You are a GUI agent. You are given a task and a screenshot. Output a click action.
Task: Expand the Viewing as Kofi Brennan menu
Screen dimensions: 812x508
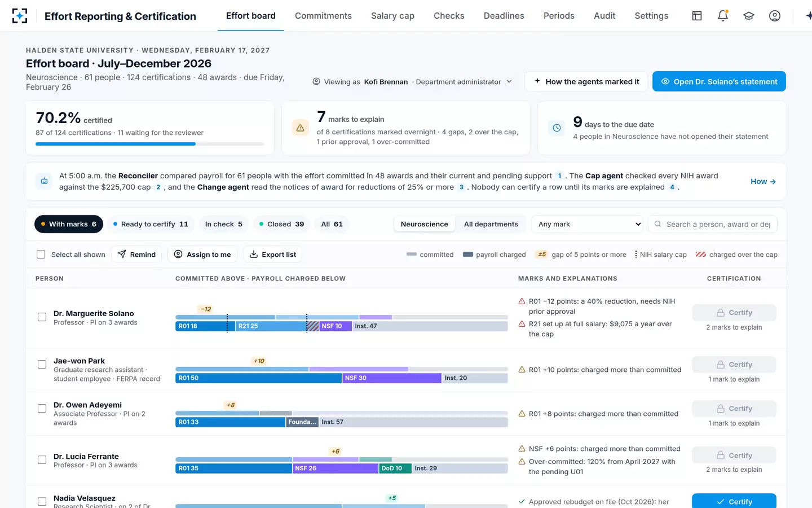click(x=412, y=82)
